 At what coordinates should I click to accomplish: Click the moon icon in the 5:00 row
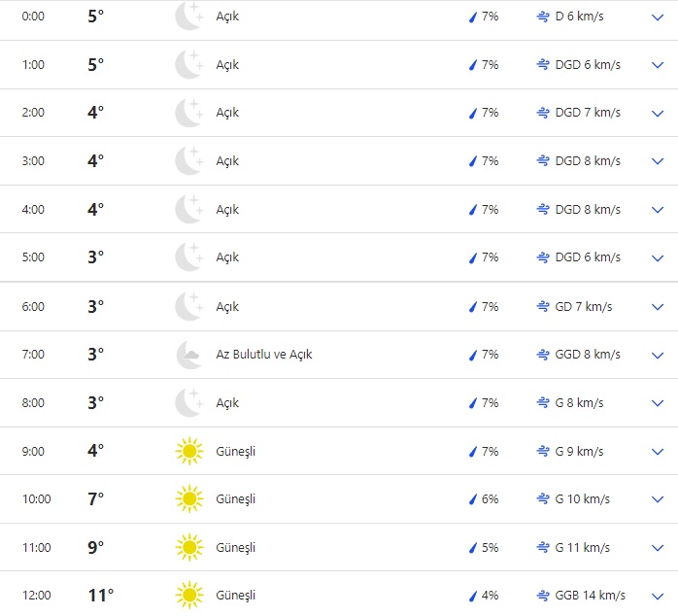coord(188,257)
